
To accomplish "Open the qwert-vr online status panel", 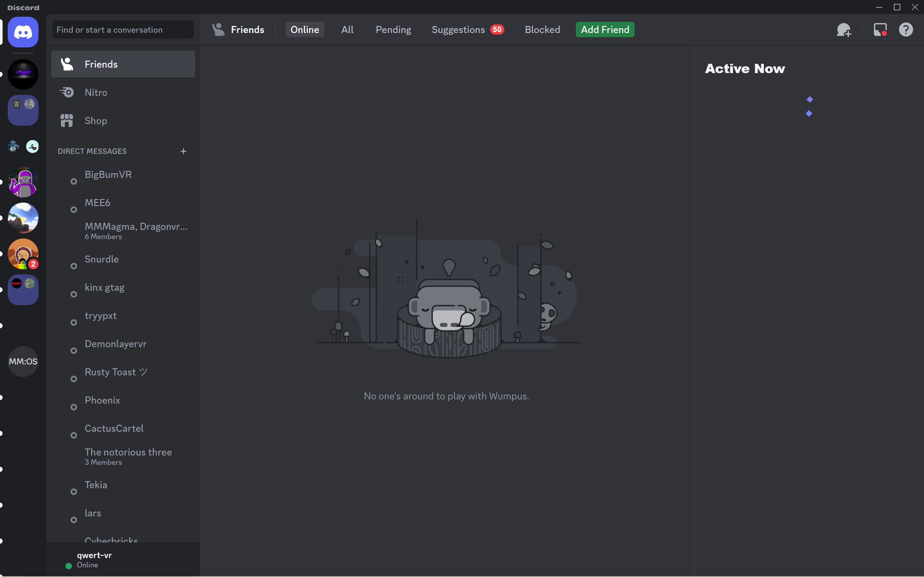I will click(x=94, y=559).
